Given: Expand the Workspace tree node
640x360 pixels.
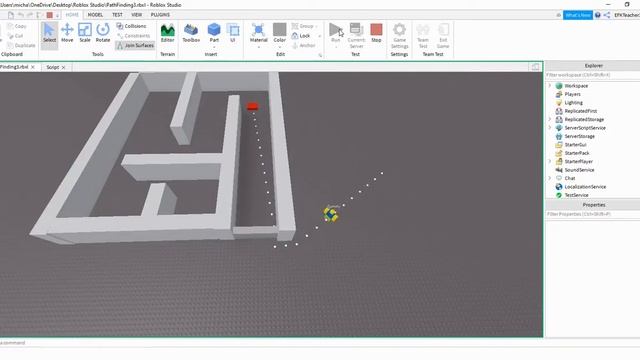Looking at the screenshot, I should coord(550,86).
